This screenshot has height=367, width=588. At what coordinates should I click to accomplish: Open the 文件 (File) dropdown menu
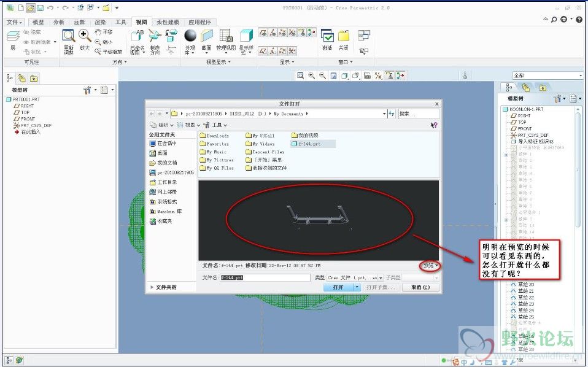pyautogui.click(x=15, y=22)
